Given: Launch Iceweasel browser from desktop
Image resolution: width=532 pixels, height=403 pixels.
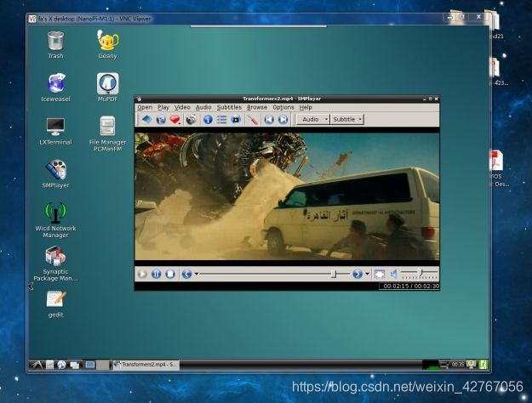Looking at the screenshot, I should [55, 88].
